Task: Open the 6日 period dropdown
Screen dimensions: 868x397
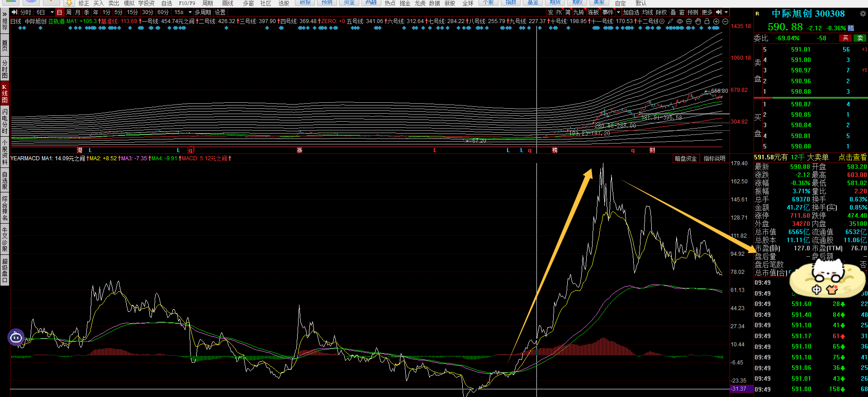Action: tap(45, 12)
